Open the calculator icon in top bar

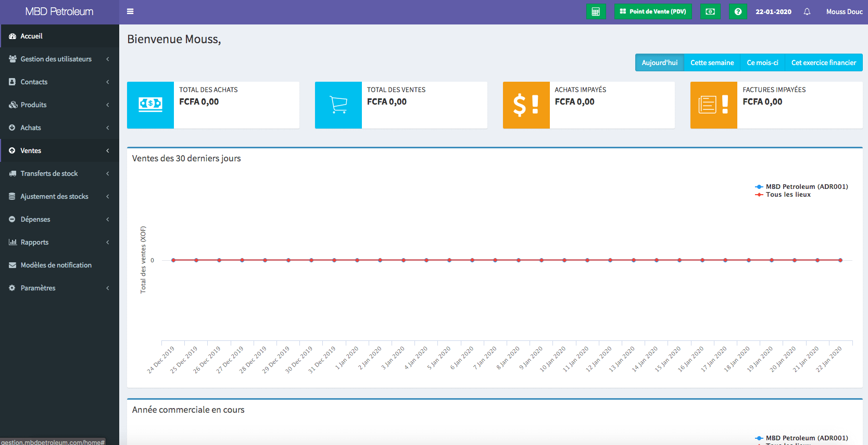[596, 11]
